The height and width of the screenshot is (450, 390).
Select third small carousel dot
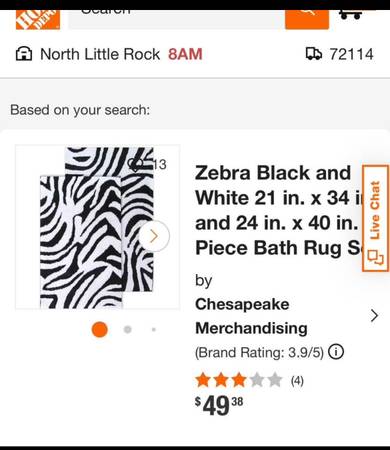coord(154,330)
